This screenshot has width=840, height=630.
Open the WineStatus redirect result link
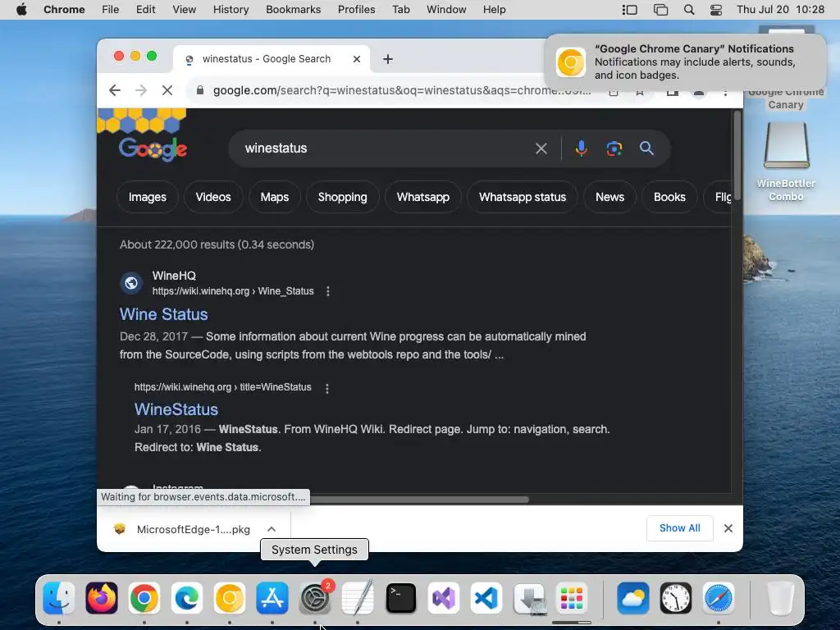pos(176,409)
